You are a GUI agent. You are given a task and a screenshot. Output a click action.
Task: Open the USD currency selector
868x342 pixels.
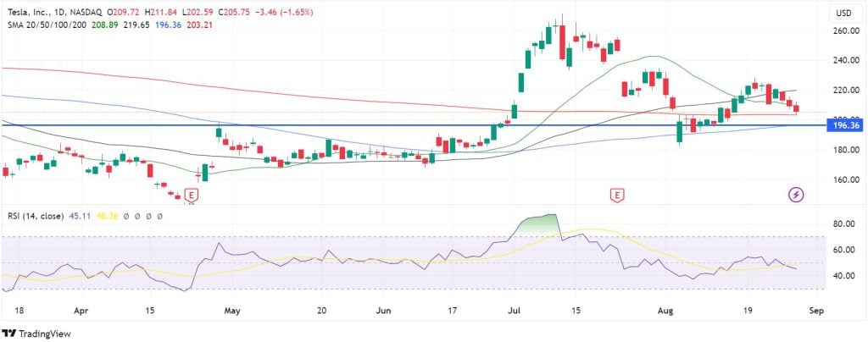click(x=843, y=13)
